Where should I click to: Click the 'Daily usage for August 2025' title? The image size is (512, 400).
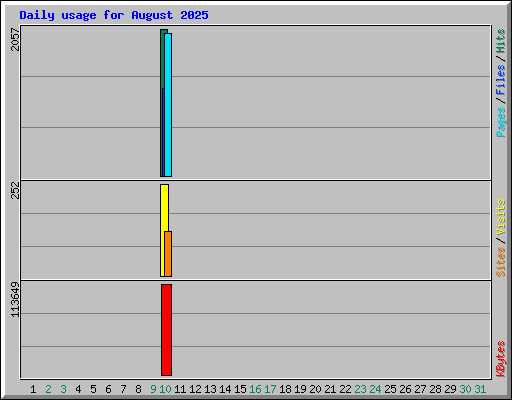coord(114,15)
